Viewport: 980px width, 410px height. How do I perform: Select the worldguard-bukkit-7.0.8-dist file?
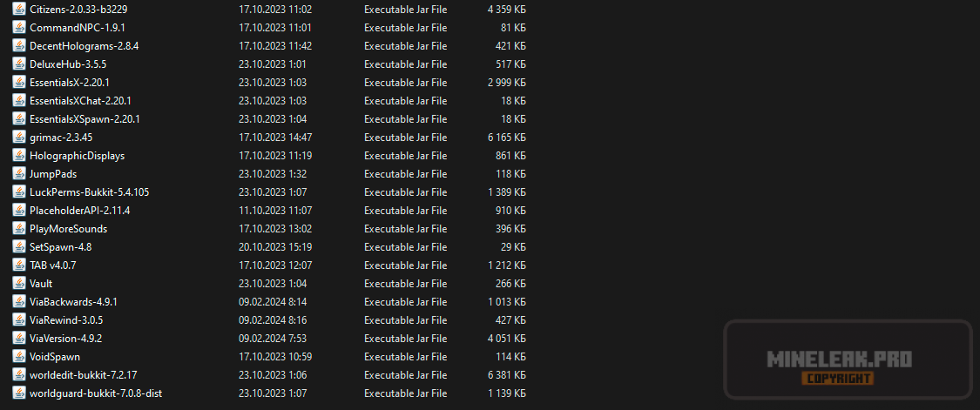coord(95,393)
